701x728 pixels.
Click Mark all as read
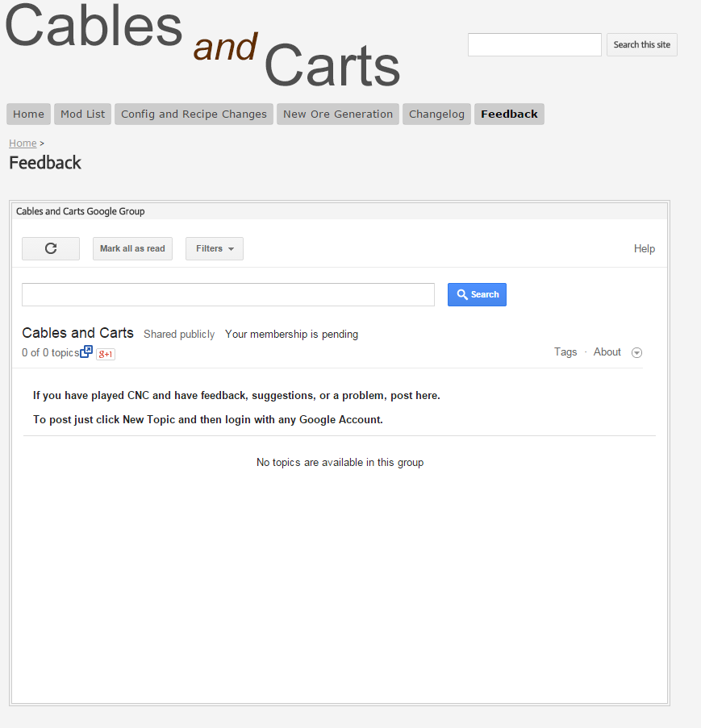coord(132,248)
